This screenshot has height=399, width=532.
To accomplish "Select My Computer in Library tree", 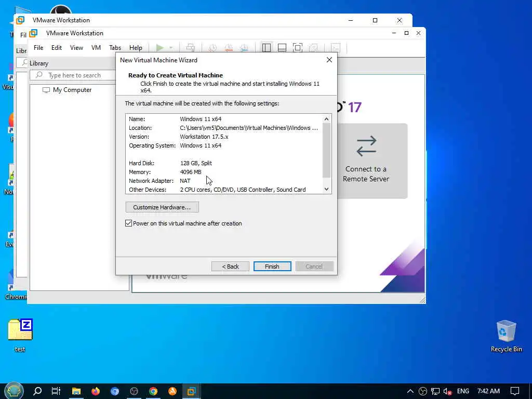I will 67,90.
